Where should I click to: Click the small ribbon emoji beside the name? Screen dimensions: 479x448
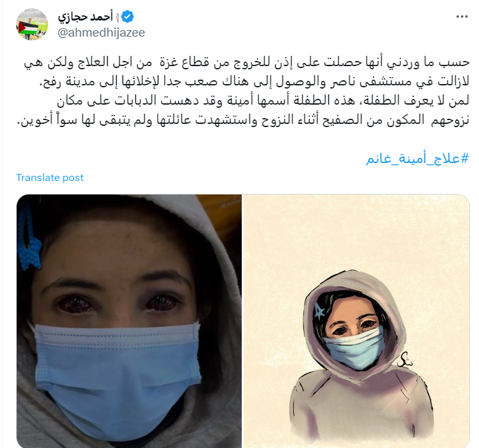(x=117, y=17)
